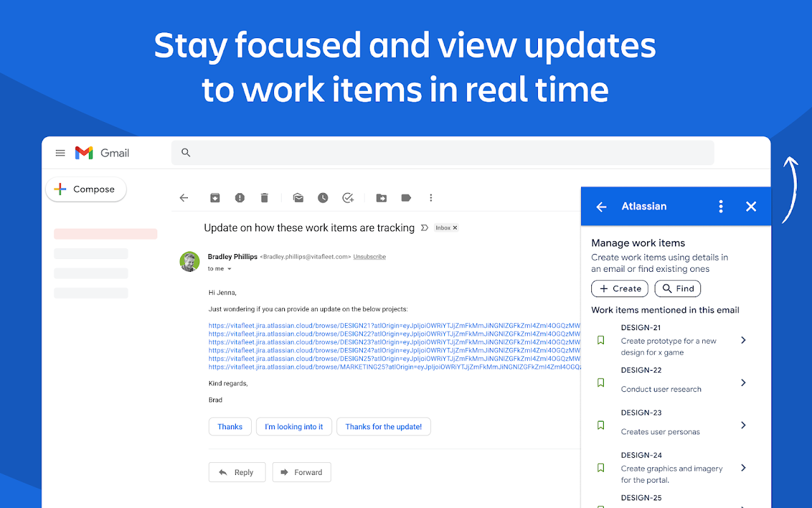Open the DESIGN21 Jira link
This screenshot has width=812, height=508.
[395, 326]
